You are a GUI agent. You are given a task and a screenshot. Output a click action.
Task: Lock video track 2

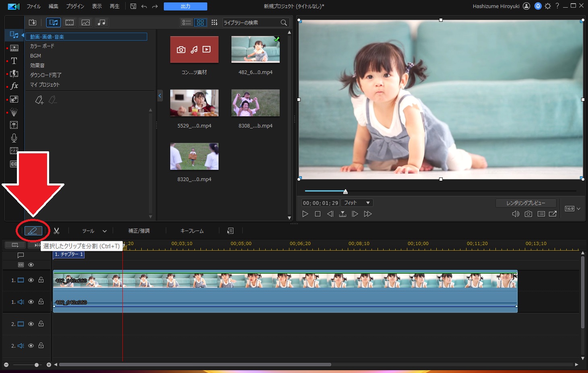[x=41, y=324]
